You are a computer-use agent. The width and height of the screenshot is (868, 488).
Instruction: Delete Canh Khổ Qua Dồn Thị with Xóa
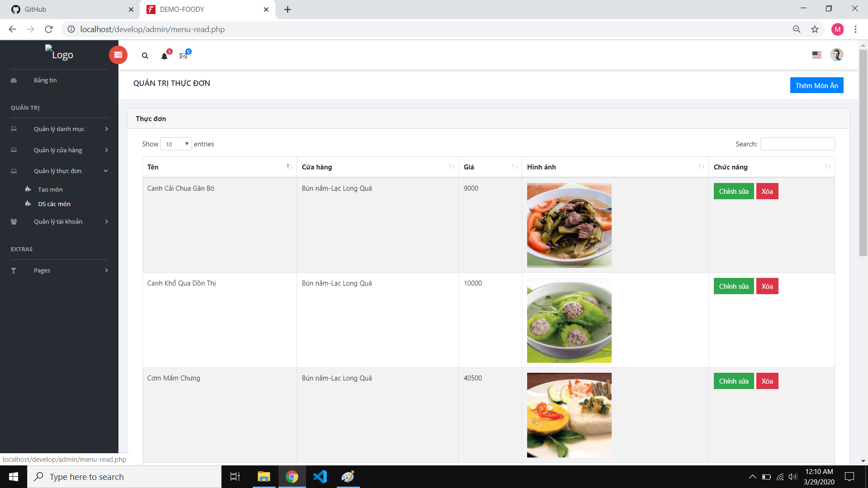click(x=767, y=286)
